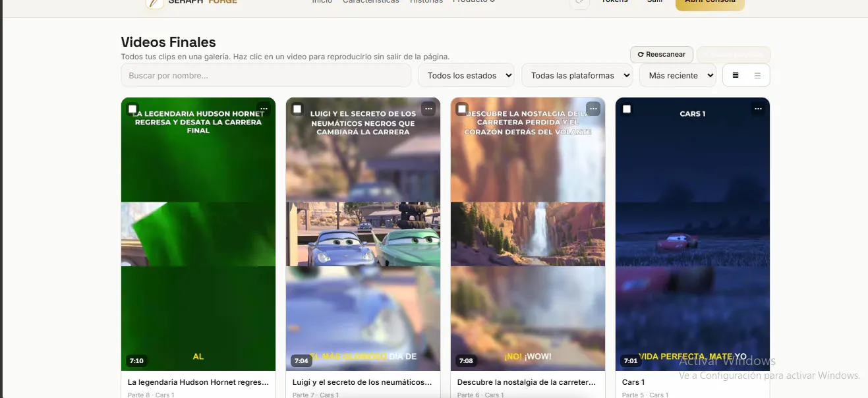Tick checkbox on Luigi neumáticos video

click(297, 109)
